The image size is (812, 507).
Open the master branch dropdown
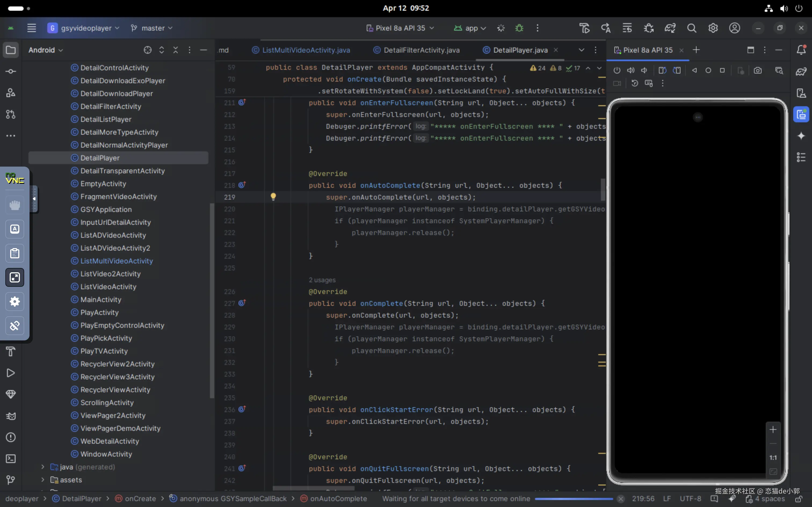[152, 28]
